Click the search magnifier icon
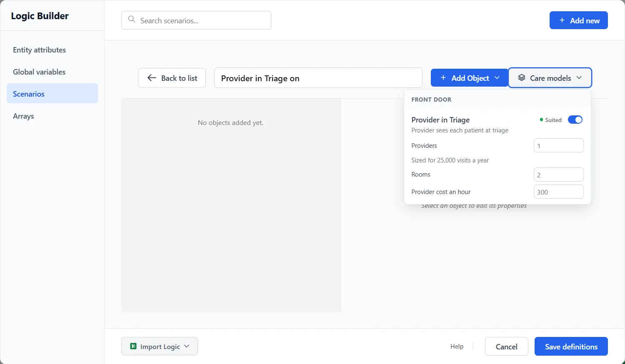The image size is (625, 364). click(x=132, y=19)
